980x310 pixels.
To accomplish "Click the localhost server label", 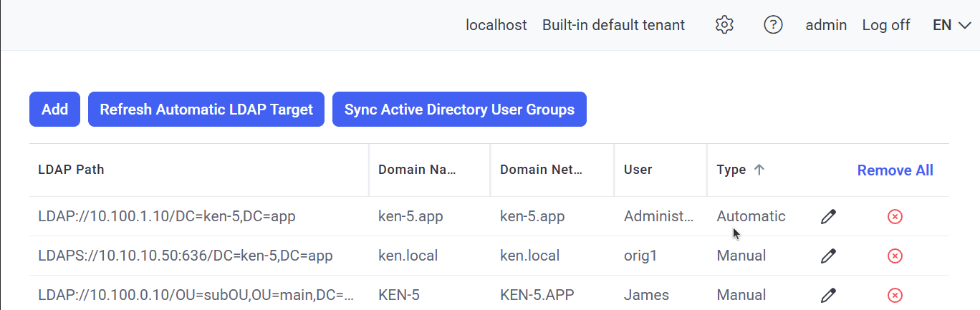I will (x=496, y=25).
